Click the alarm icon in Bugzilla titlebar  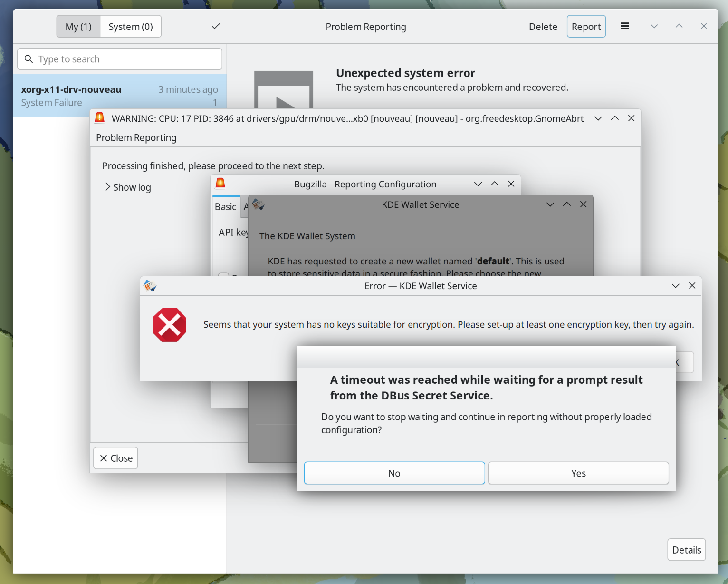[x=220, y=184]
